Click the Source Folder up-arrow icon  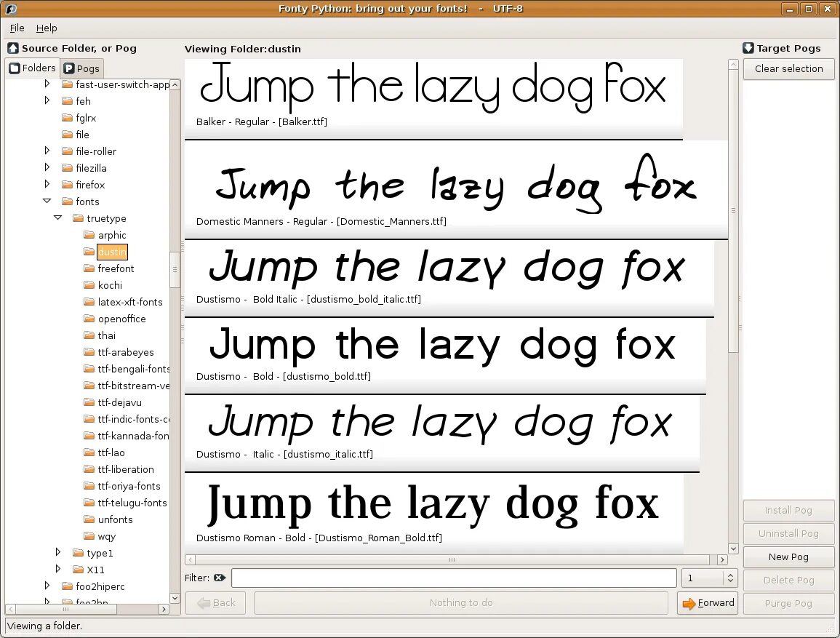click(13, 48)
